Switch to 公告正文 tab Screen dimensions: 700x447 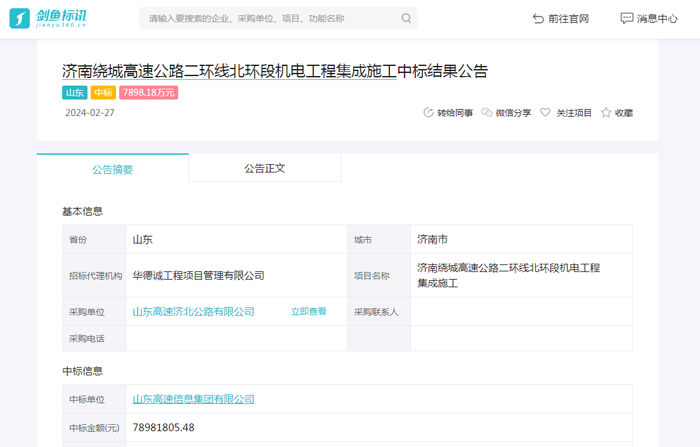click(264, 168)
